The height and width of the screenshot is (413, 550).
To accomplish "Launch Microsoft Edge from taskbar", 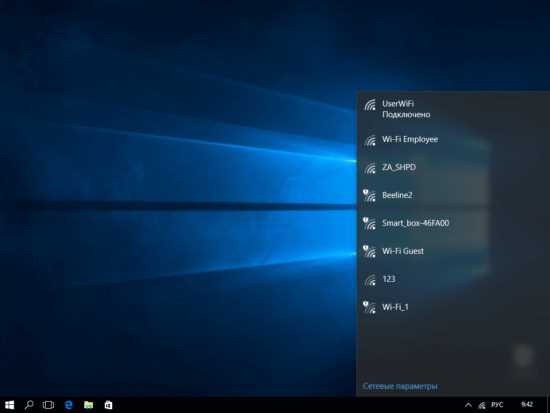I will tap(69, 405).
